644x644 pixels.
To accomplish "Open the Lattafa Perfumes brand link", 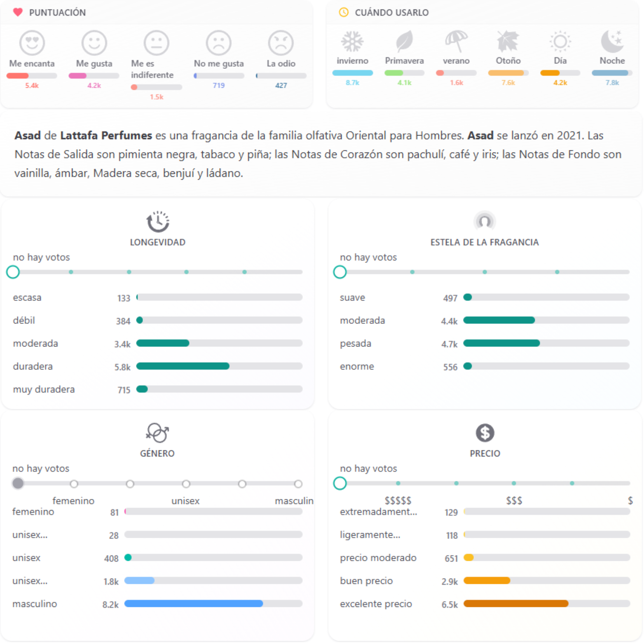I will [106, 136].
